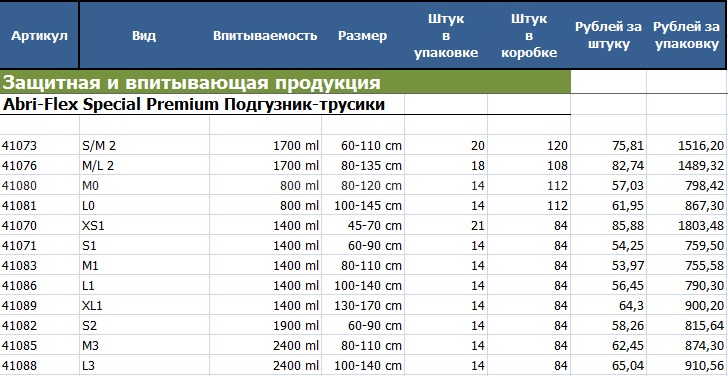Image resolution: width=728 pixels, height=376 pixels.
Task: Select price per piece 82,74
Action: 608,166
